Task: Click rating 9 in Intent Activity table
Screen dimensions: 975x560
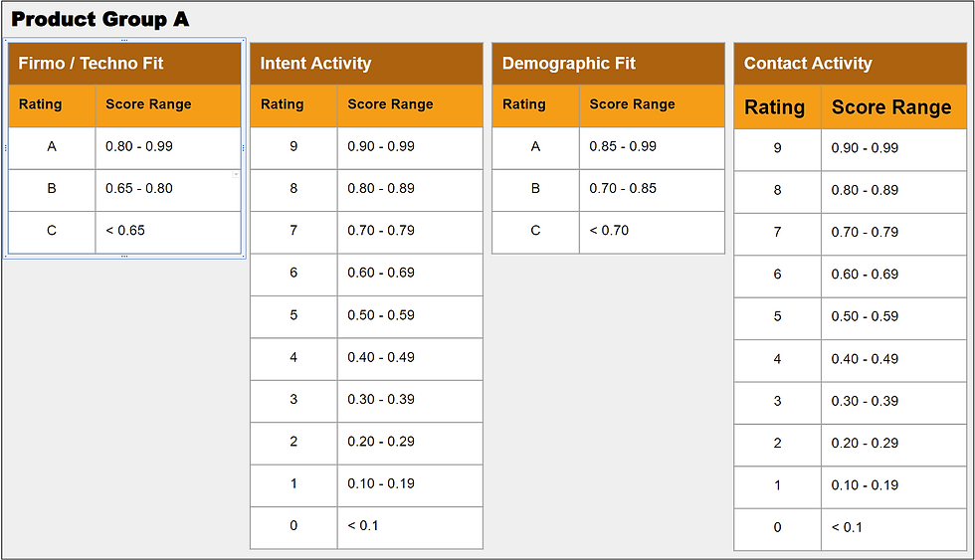Action: tap(294, 148)
